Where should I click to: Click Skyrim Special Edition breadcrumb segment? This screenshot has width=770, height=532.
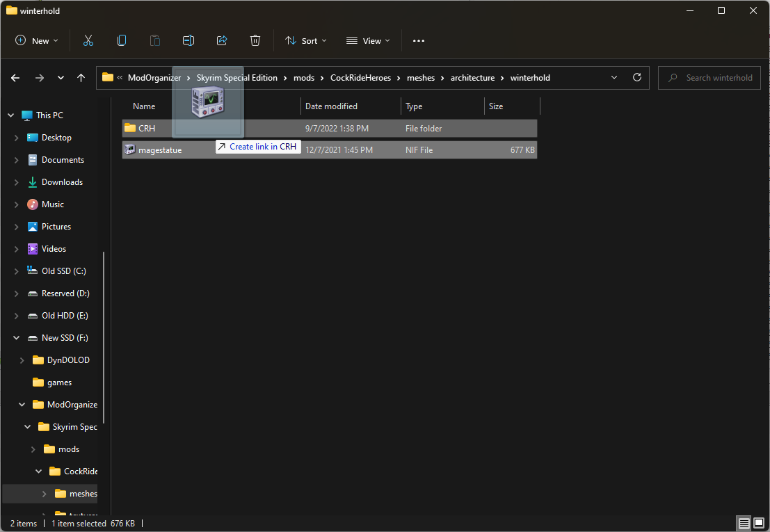(x=236, y=78)
